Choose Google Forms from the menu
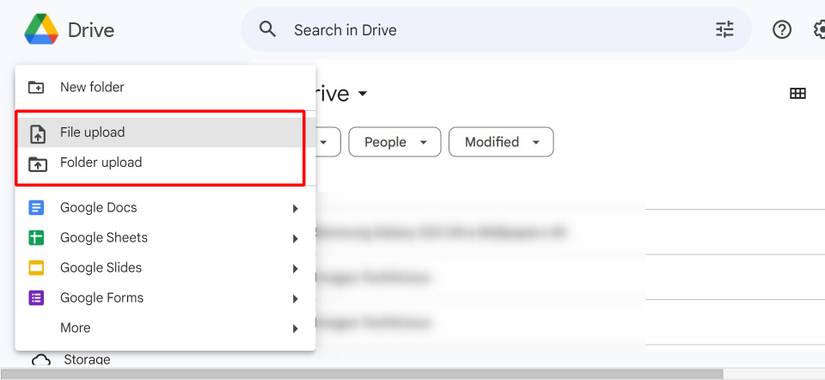 pos(165,297)
